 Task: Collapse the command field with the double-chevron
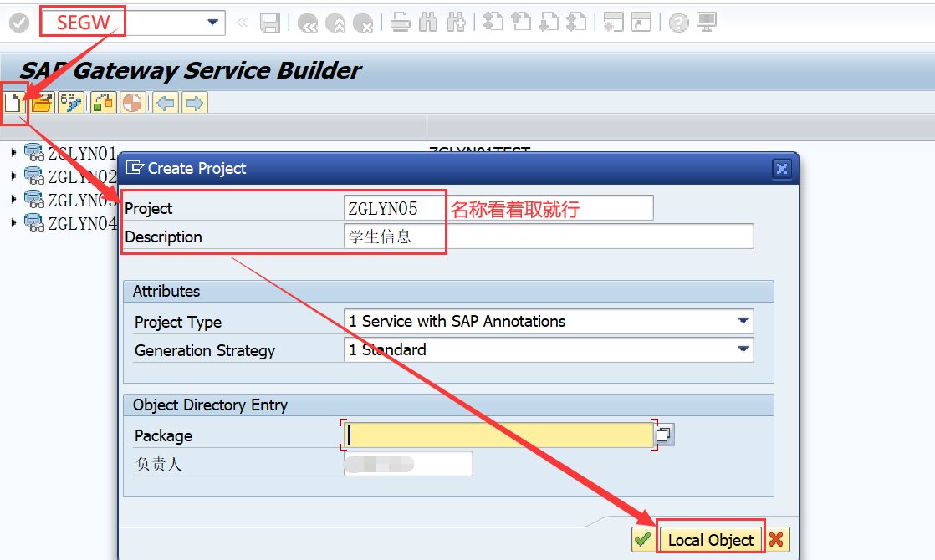[x=242, y=23]
